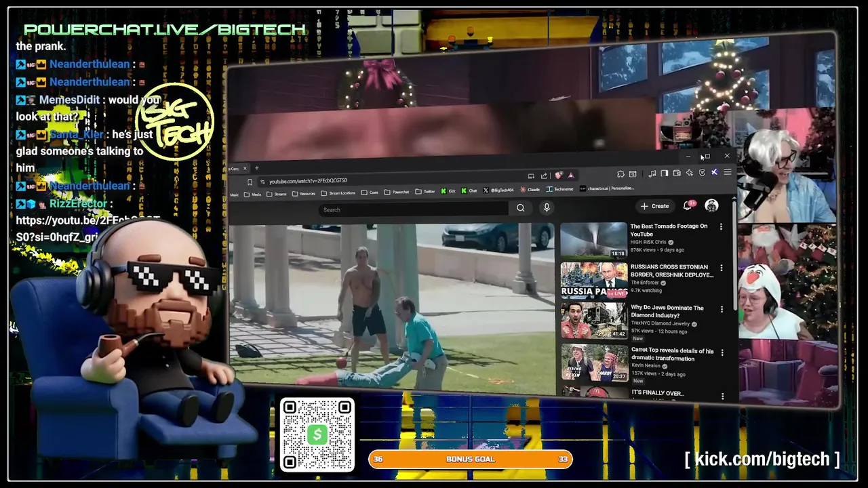Open the RUSSIA PANICS live video thumbnail
Screen dimensions: 868x488
[x=593, y=280]
